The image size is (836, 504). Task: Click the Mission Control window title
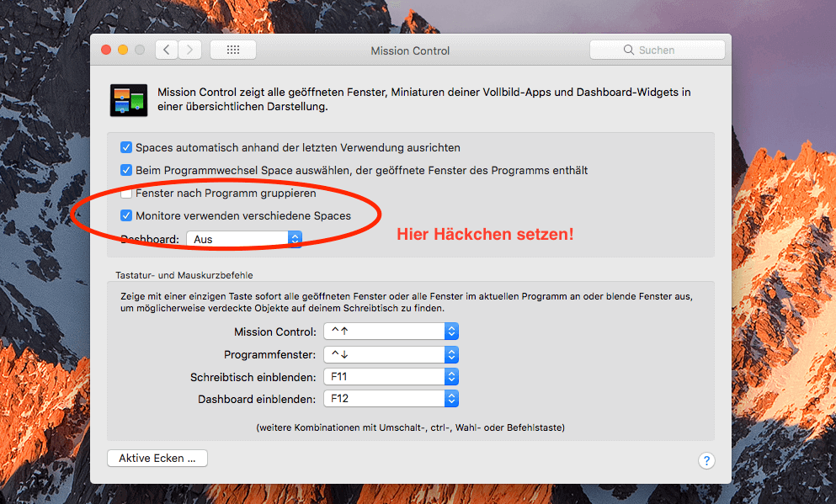coord(410,51)
